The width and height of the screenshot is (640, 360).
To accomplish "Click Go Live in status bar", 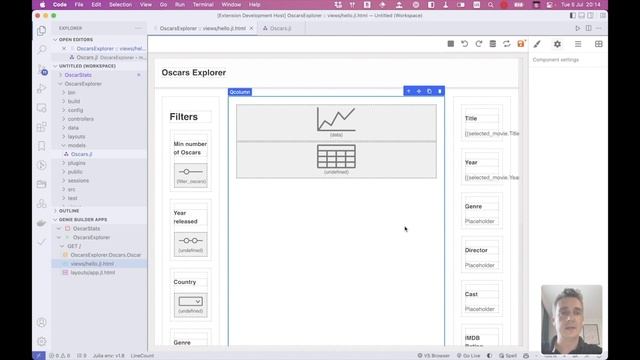I will pos(469,356).
